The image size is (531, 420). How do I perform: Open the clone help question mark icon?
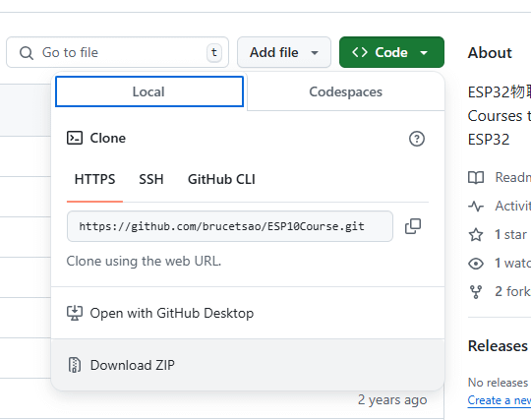pyautogui.click(x=417, y=139)
